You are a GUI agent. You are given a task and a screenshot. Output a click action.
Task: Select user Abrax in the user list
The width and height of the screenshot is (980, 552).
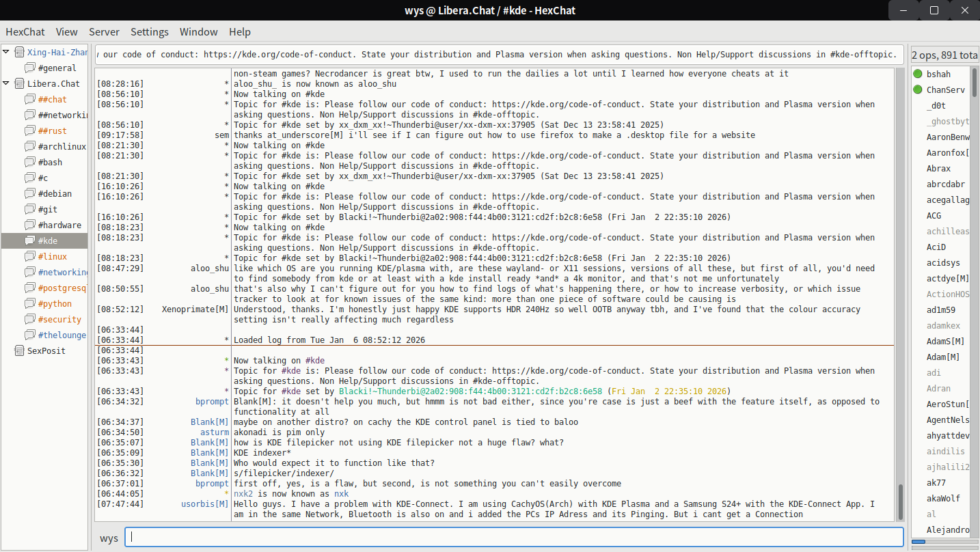point(938,168)
